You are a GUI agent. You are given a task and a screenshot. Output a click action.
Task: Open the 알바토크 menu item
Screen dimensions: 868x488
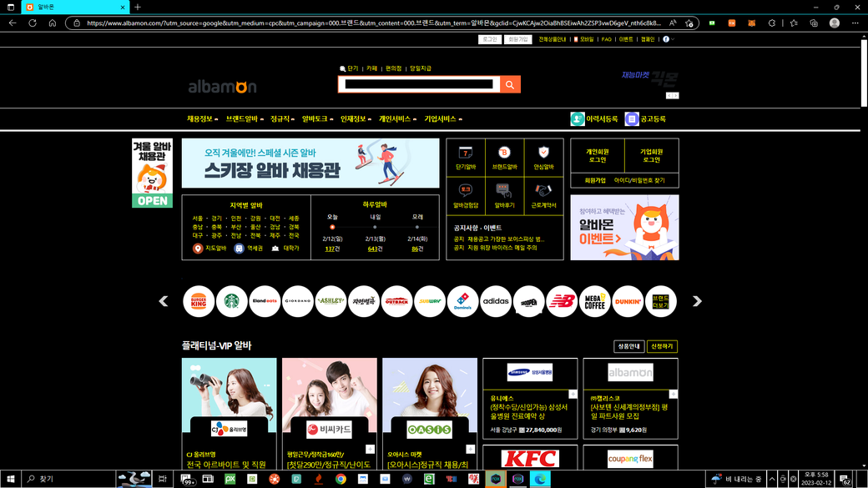(317, 119)
